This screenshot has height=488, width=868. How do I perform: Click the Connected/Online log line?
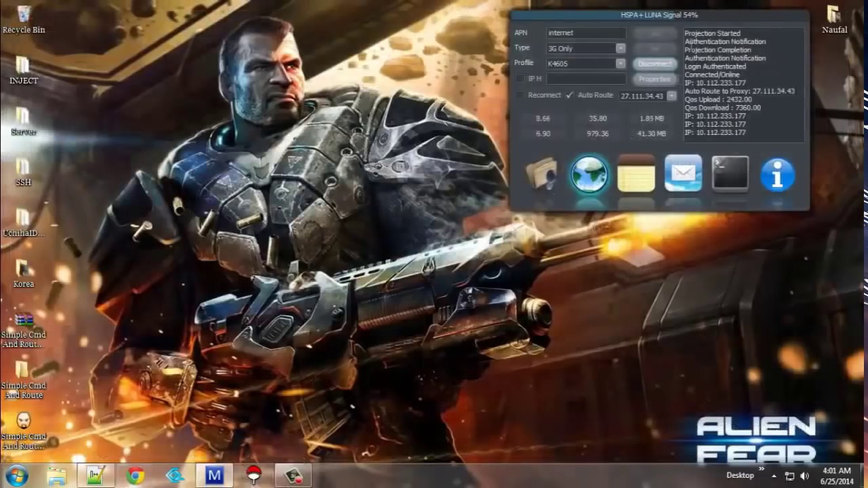(712, 75)
